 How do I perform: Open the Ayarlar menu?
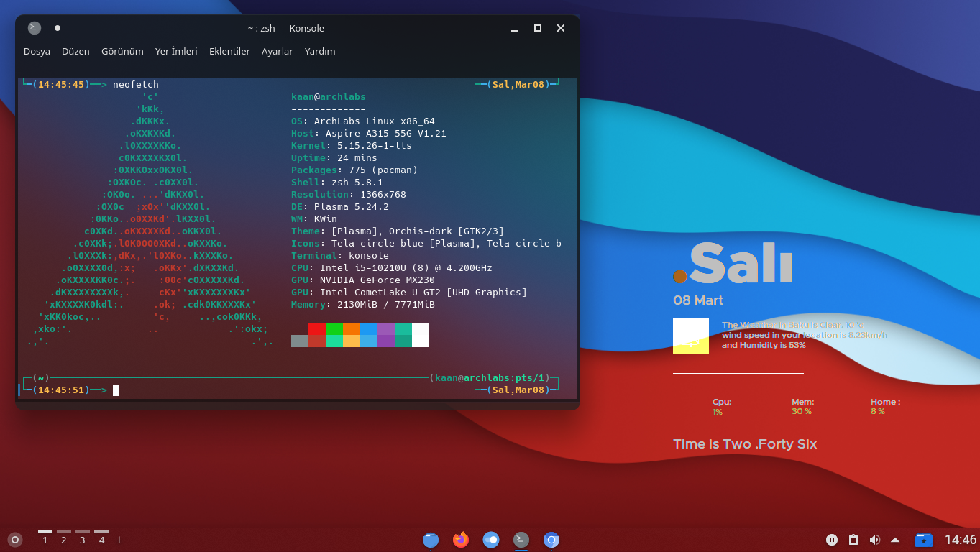click(x=277, y=52)
